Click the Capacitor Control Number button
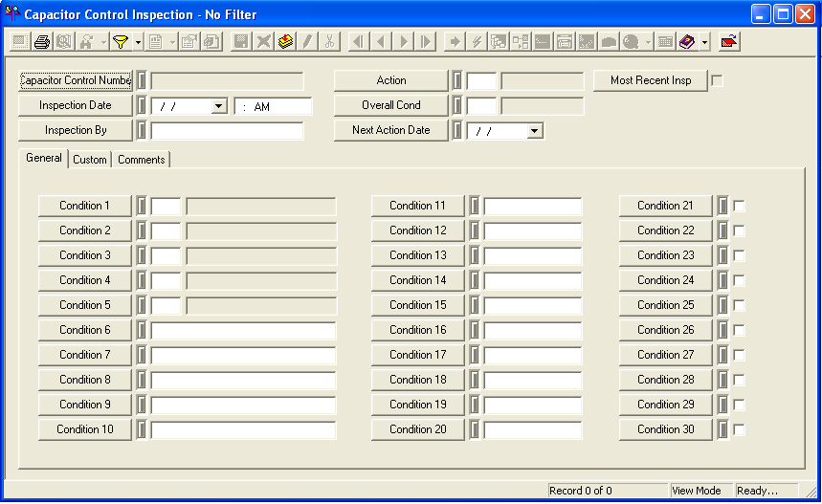The image size is (822, 504). (76, 80)
